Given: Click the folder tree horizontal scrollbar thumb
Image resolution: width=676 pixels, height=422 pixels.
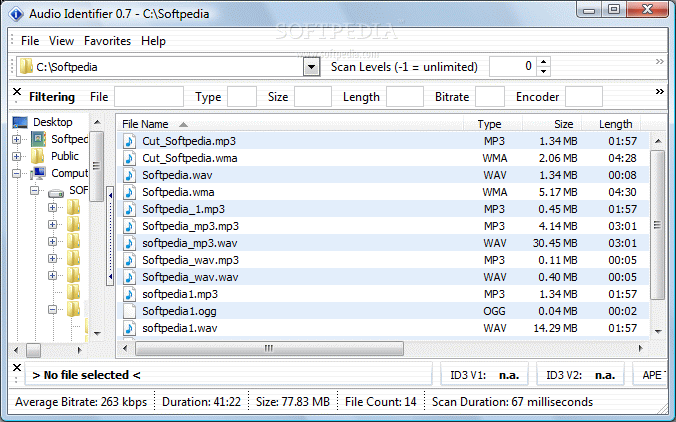Looking at the screenshot, I should tap(33, 350).
